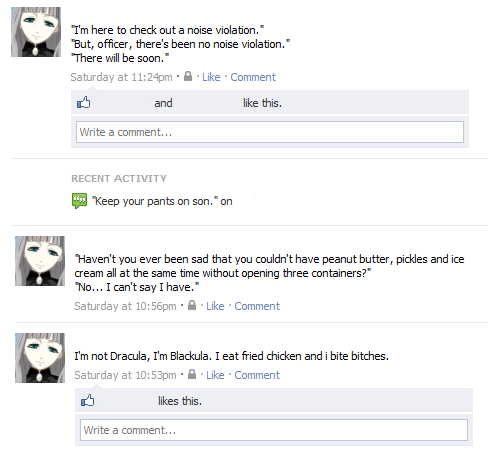The width and height of the screenshot is (488, 456).
Task: Open the Saturday at 11:24pm timestamp
Action: [121, 77]
